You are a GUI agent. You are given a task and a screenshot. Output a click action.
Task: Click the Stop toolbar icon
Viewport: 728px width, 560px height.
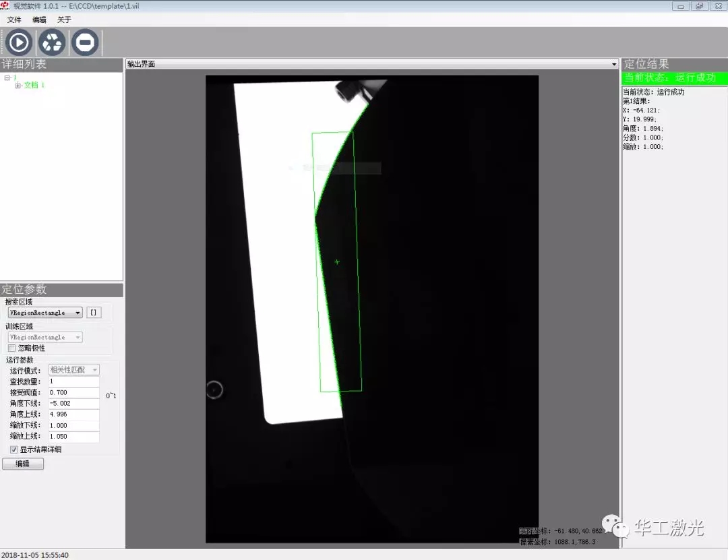point(85,42)
